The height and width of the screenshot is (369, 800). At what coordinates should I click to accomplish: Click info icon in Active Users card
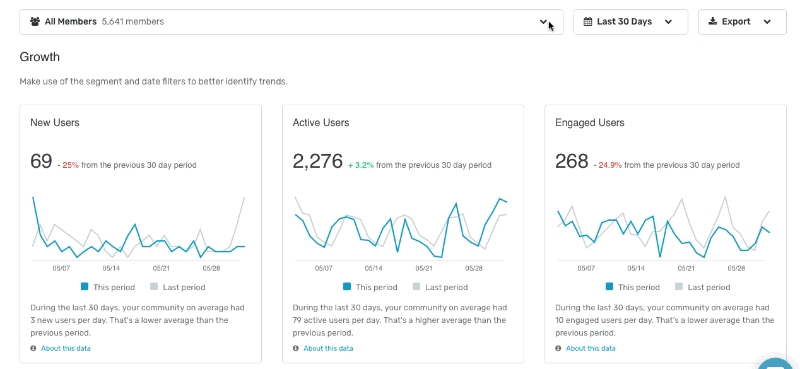(x=295, y=349)
